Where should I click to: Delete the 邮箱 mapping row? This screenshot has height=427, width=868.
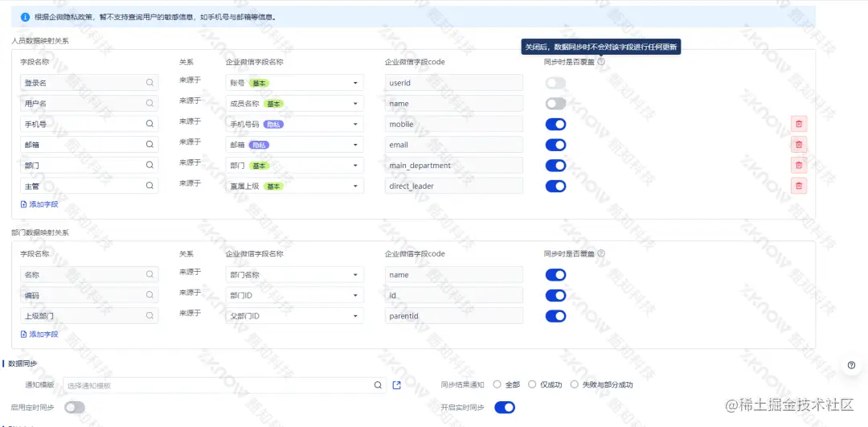click(799, 145)
